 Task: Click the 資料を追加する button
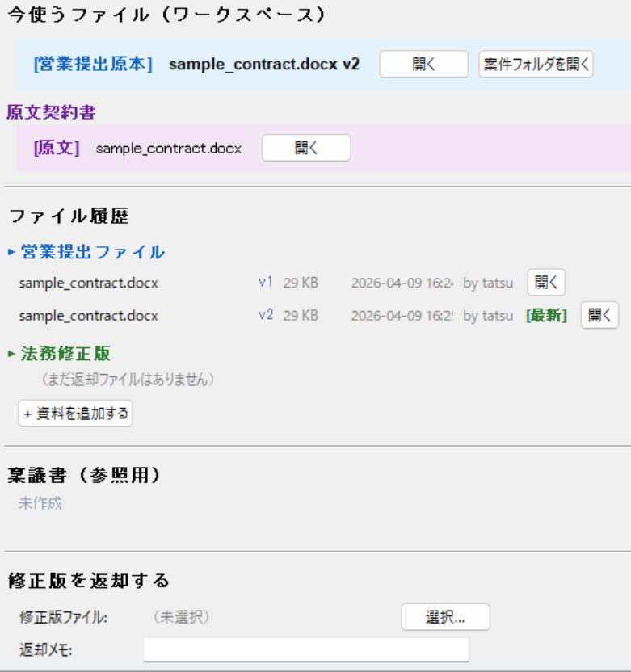pos(75,414)
